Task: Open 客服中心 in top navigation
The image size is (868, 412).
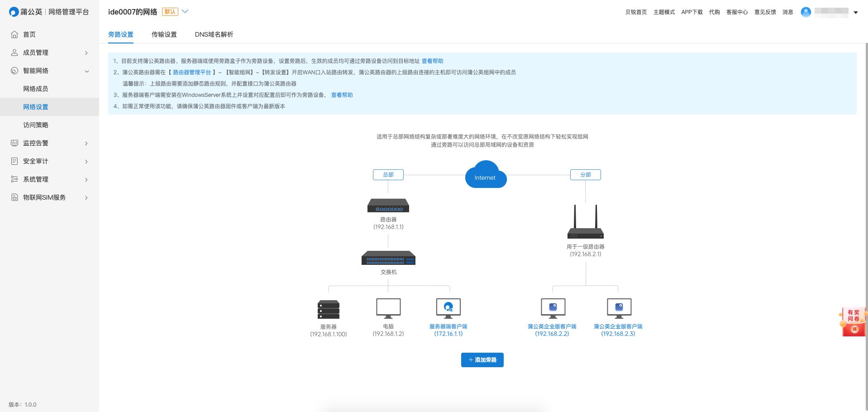Action: [737, 12]
